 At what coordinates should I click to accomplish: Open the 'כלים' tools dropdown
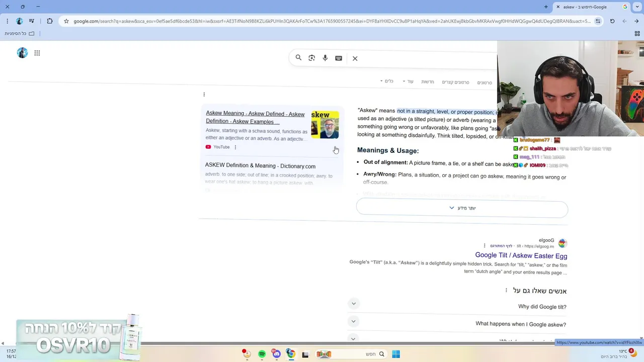click(387, 81)
